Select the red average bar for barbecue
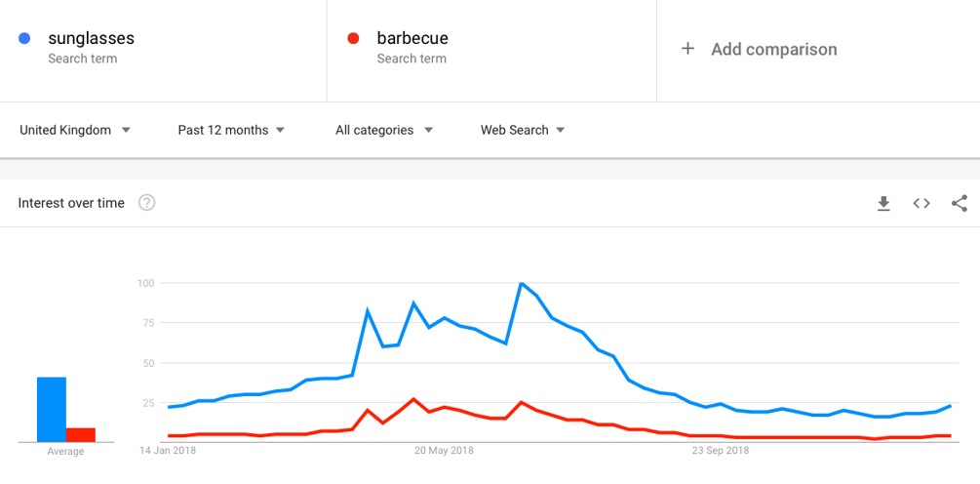The image size is (980, 484). [81, 434]
